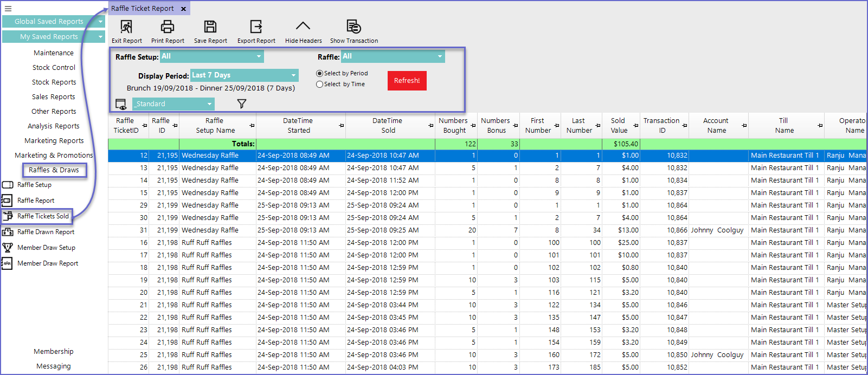Close the Raffle Ticket Report tab

pyautogui.click(x=183, y=9)
